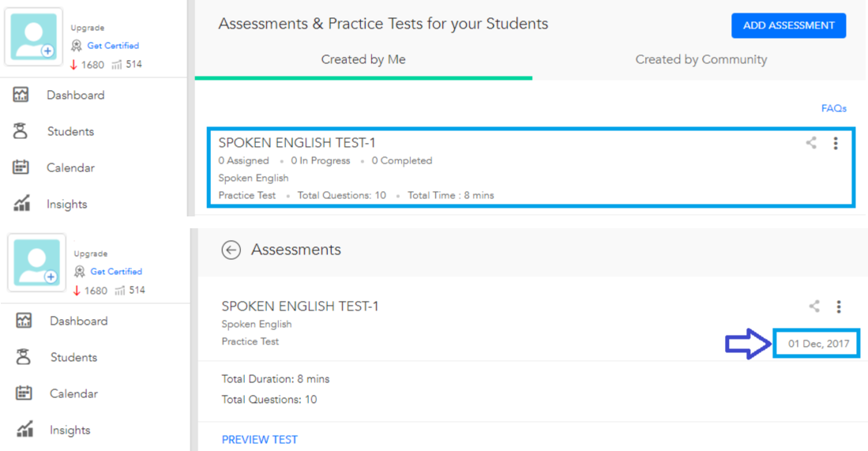Screen dimensions: 868x451
Task: Open the three-dot menu in the Assessments detail view
Action: click(839, 306)
